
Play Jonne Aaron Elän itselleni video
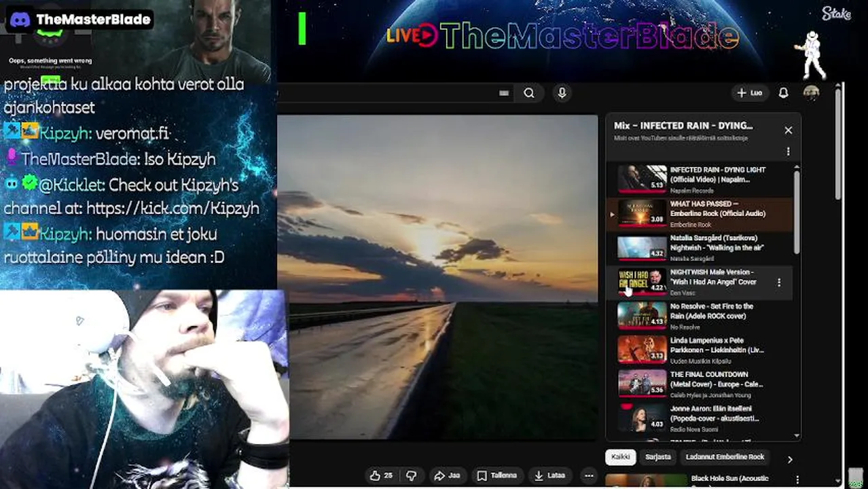coord(642,418)
